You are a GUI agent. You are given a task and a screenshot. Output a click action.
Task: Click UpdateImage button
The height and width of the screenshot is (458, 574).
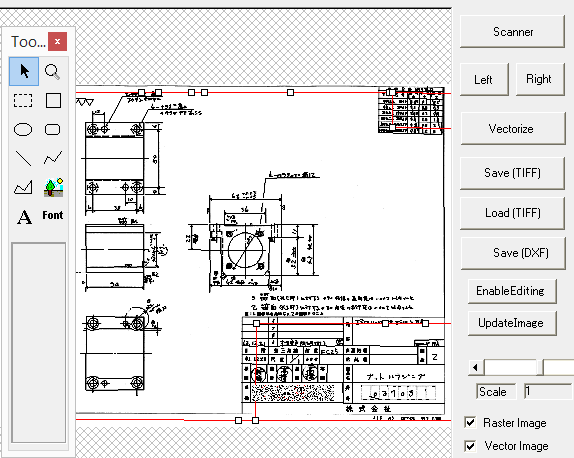(x=512, y=323)
